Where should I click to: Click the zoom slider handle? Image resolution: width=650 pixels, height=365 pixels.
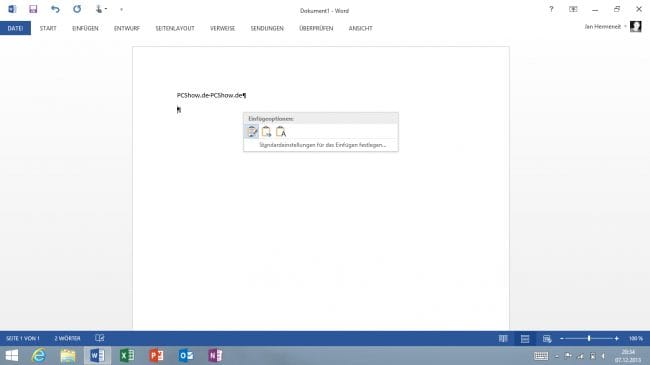coord(589,339)
